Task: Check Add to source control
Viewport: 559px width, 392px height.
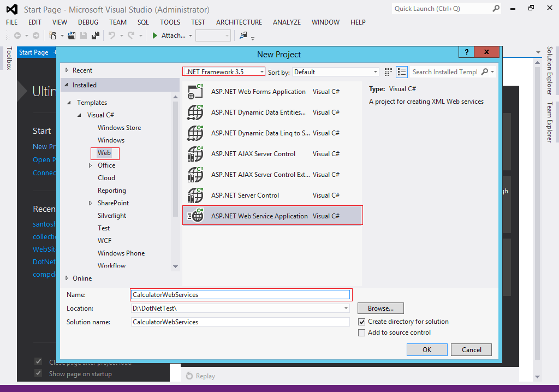Action: pos(361,333)
